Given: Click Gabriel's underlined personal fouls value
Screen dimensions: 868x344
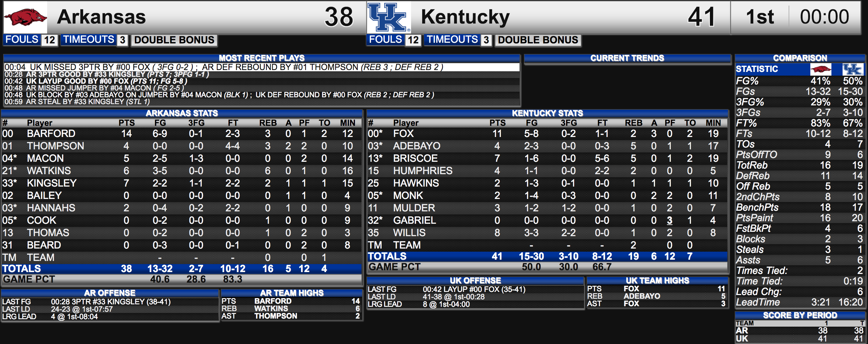Looking at the screenshot, I should pyautogui.click(x=670, y=220).
